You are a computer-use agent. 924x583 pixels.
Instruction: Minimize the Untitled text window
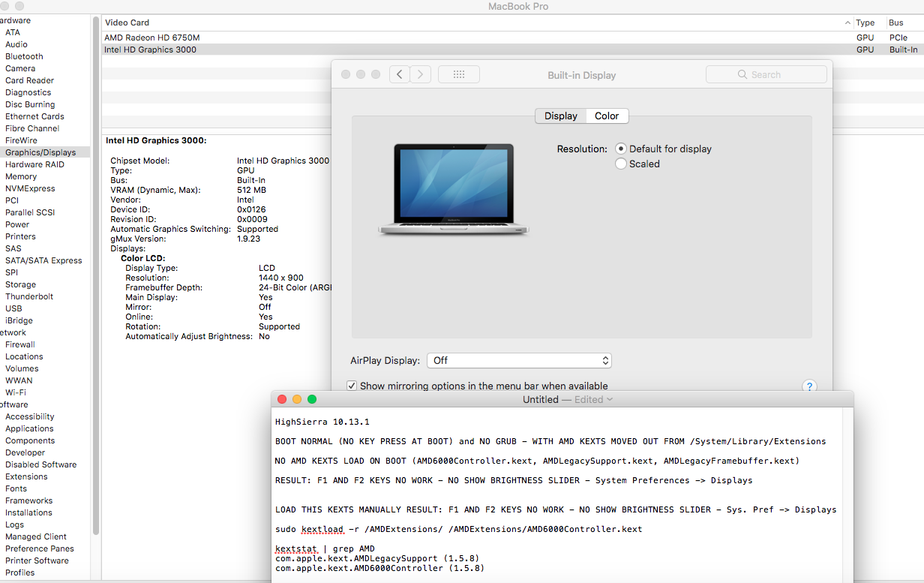297,399
